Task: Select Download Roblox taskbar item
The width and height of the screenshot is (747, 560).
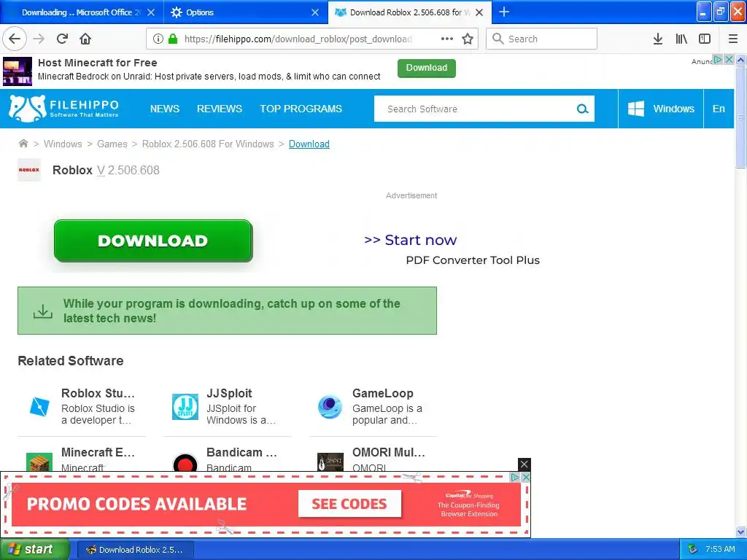Action: point(135,550)
